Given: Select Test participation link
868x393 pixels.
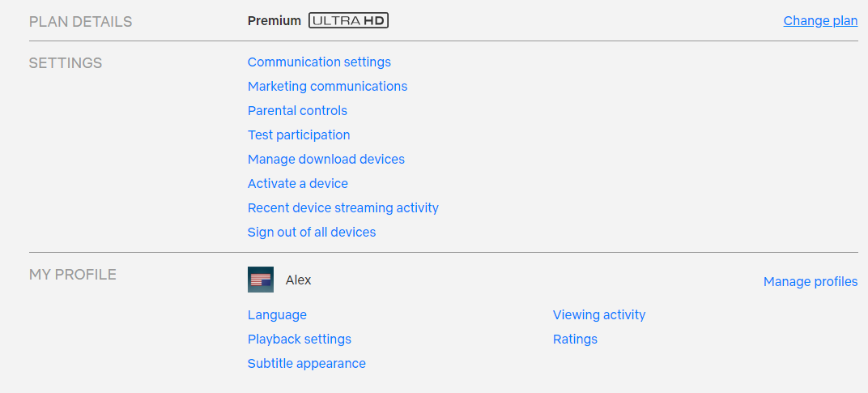Looking at the screenshot, I should coord(299,135).
